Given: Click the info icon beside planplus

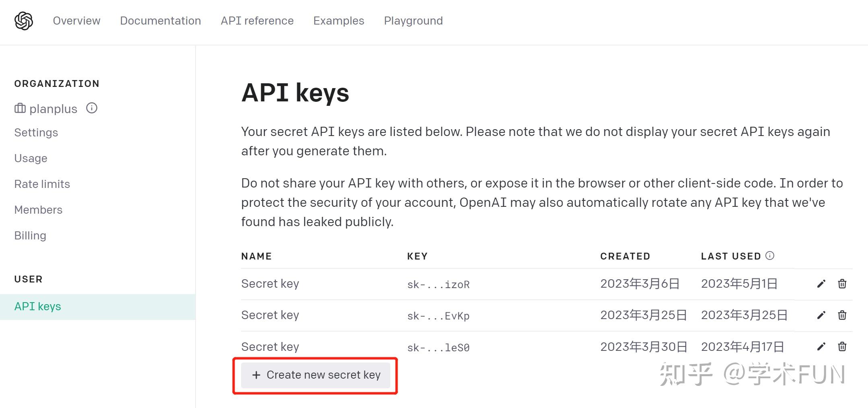Looking at the screenshot, I should pos(92,108).
